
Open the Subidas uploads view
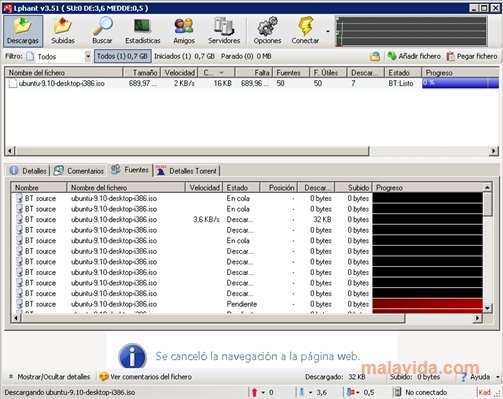point(63,31)
